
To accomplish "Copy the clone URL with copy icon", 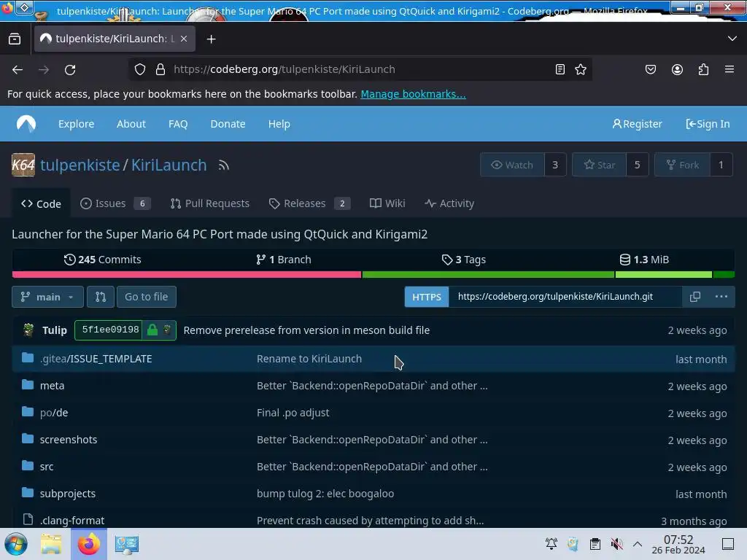I will pyautogui.click(x=695, y=297).
